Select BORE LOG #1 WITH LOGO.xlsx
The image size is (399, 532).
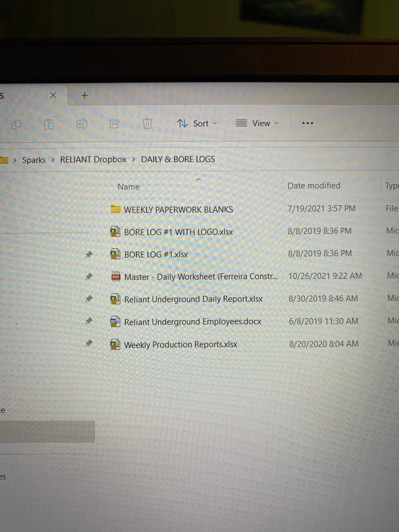(178, 232)
